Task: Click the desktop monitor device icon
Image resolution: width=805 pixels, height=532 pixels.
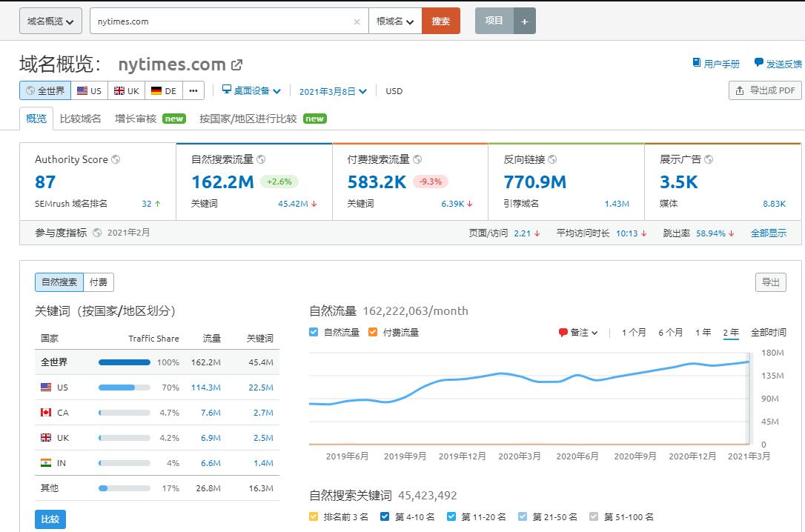Action: pos(226,90)
